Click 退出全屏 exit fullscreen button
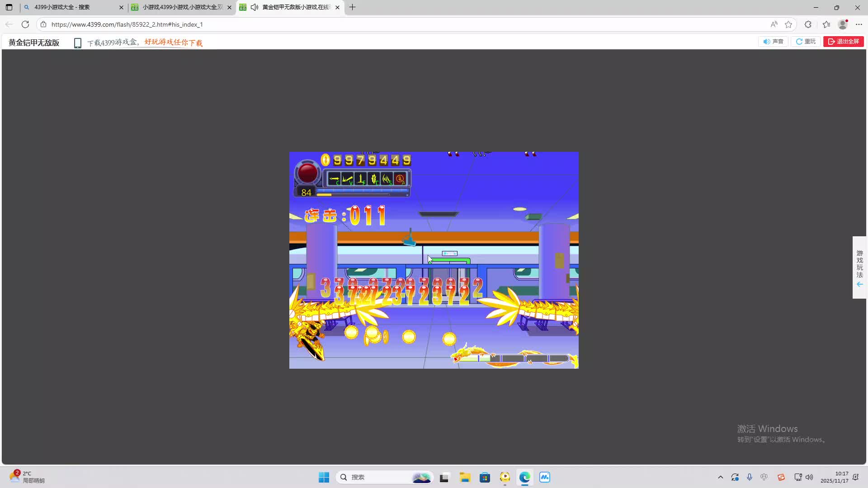 point(843,42)
